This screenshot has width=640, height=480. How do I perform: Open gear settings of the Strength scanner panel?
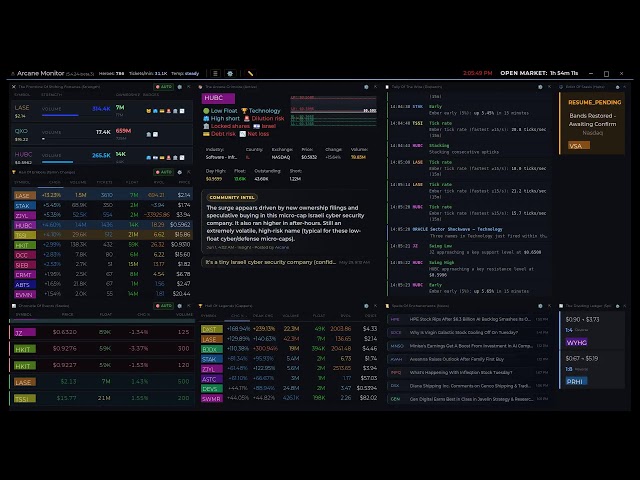(x=180, y=87)
